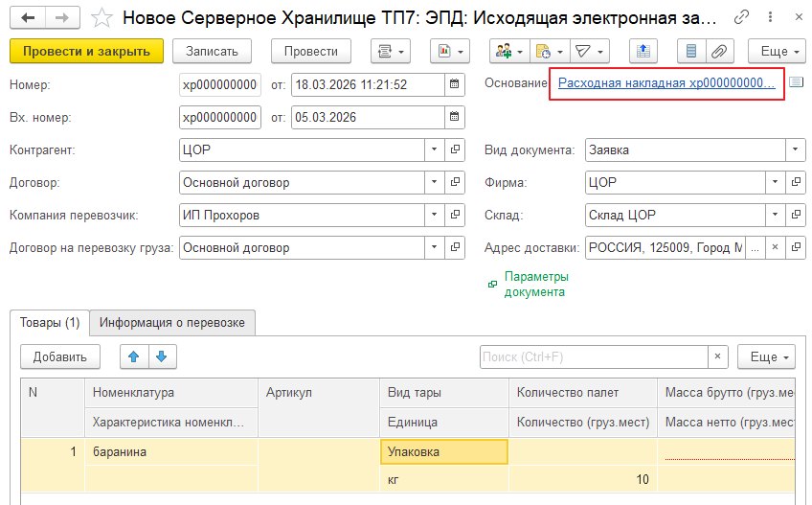Open the three-dot window options menu
Screen dimensions: 812x505
tap(770, 17)
